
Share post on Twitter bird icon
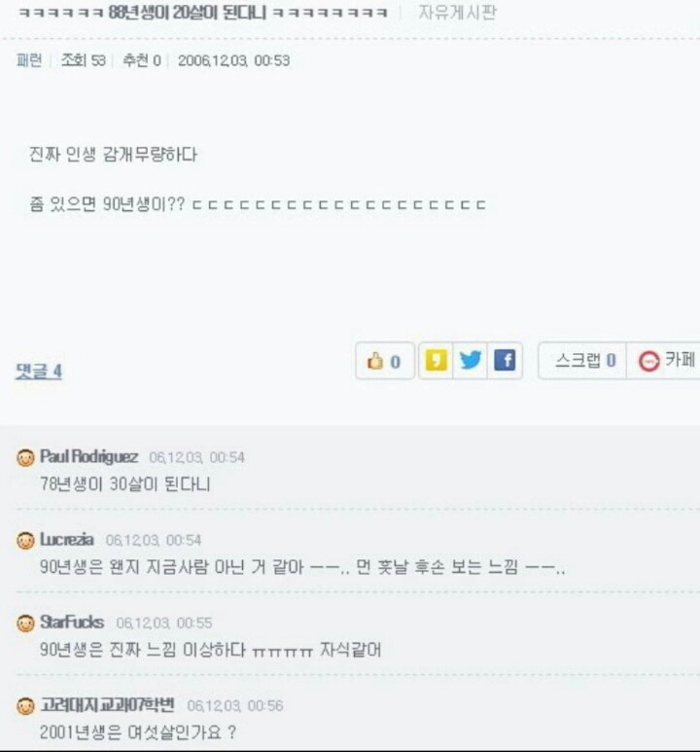click(471, 360)
